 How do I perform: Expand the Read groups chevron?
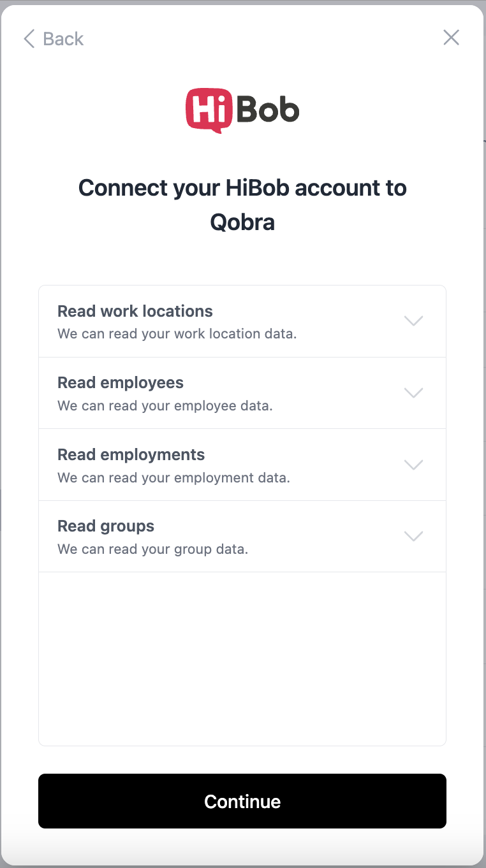click(x=414, y=537)
